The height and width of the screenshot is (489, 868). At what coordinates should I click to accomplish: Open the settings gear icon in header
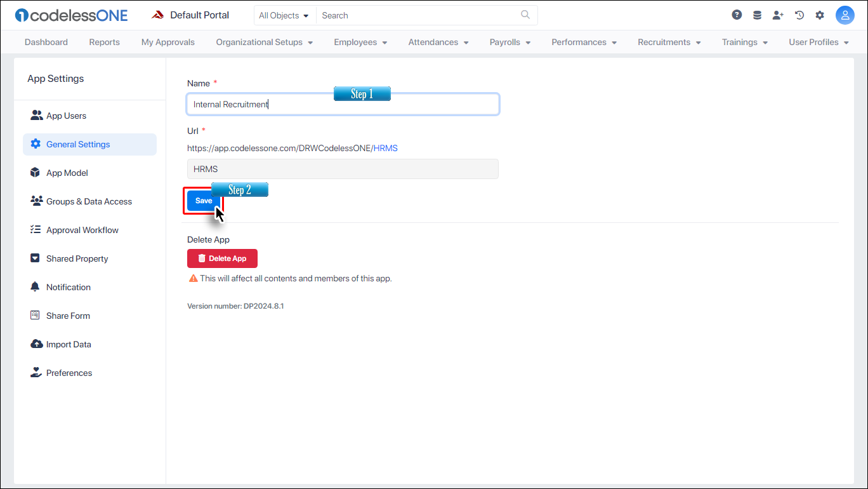tap(820, 15)
